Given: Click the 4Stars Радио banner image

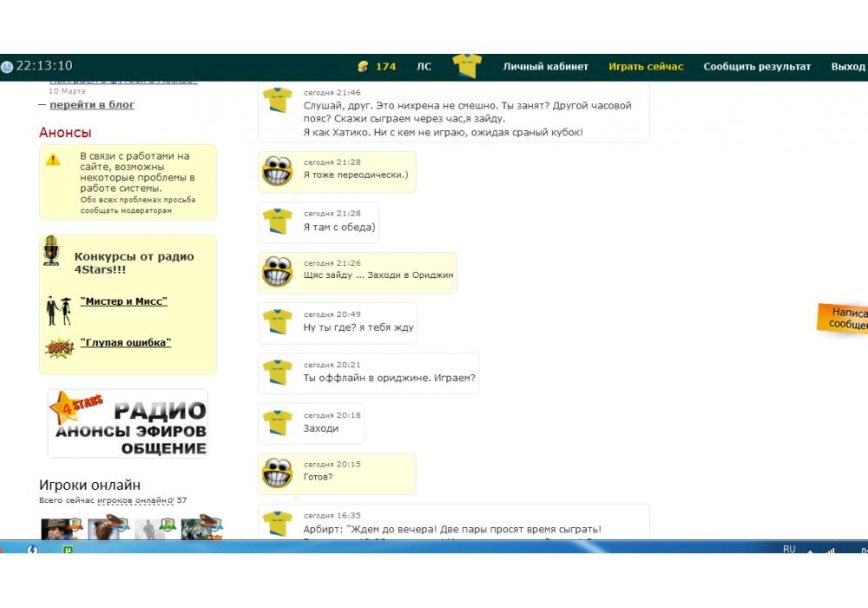Looking at the screenshot, I should tap(128, 424).
